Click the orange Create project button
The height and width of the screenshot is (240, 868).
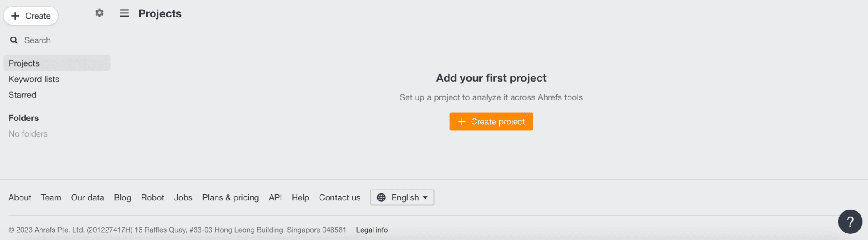click(x=491, y=122)
